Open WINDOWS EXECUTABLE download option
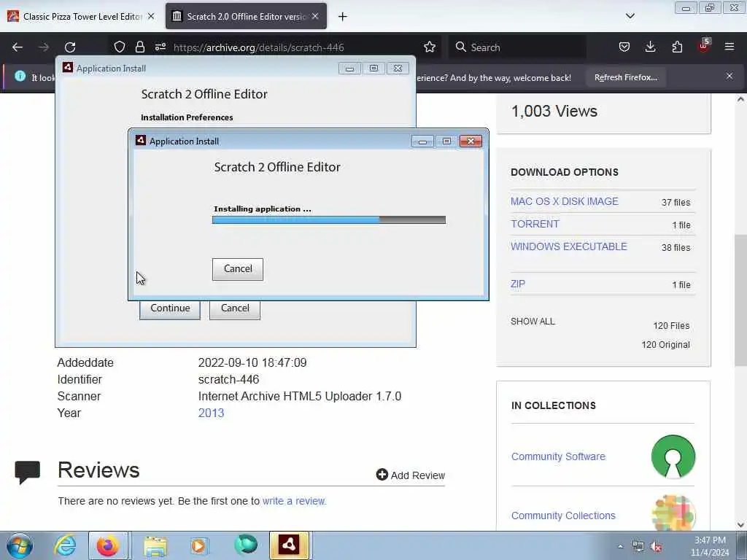747x560 pixels. tap(569, 246)
